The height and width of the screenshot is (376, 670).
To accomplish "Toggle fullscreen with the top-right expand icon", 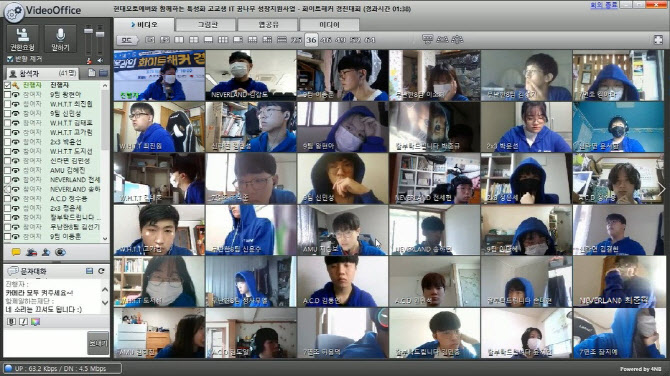I will pos(658,40).
